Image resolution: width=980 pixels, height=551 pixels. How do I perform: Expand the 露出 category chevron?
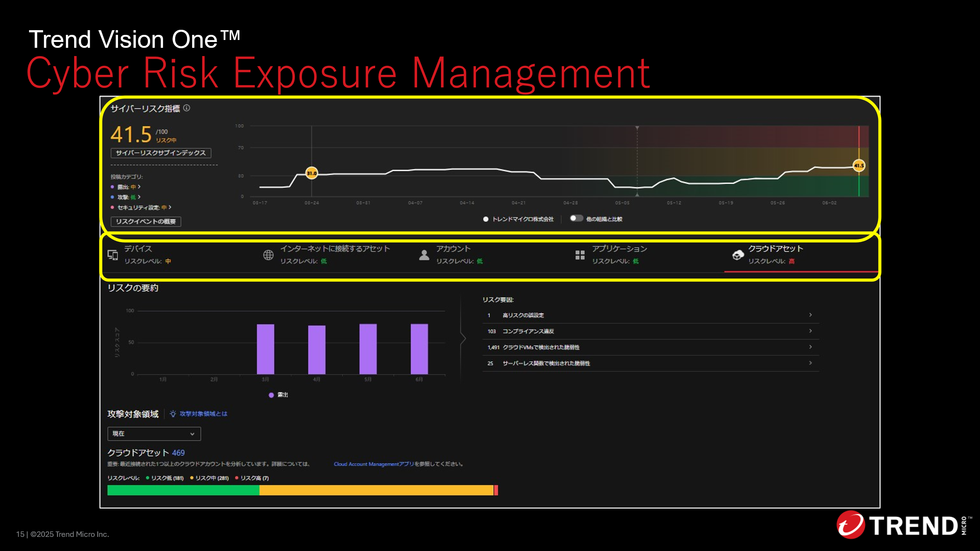point(139,187)
